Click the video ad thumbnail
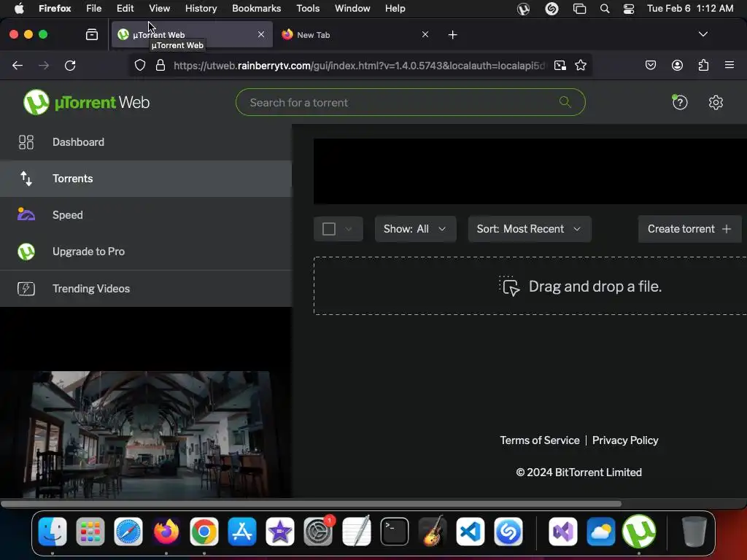Image resolution: width=747 pixels, height=560 pixels. coord(146,435)
